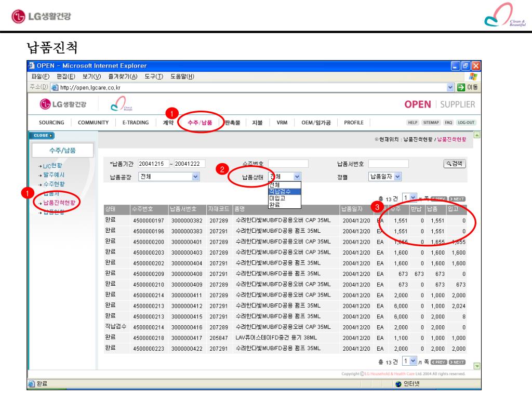Open the 파일(F) menu
The image size is (532, 399).
41,76
